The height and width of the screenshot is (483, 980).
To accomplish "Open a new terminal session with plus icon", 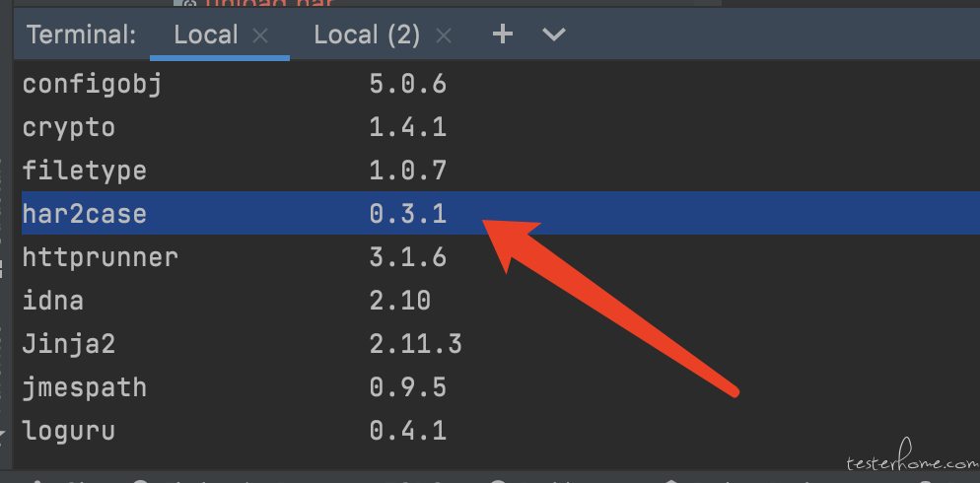I will point(503,34).
